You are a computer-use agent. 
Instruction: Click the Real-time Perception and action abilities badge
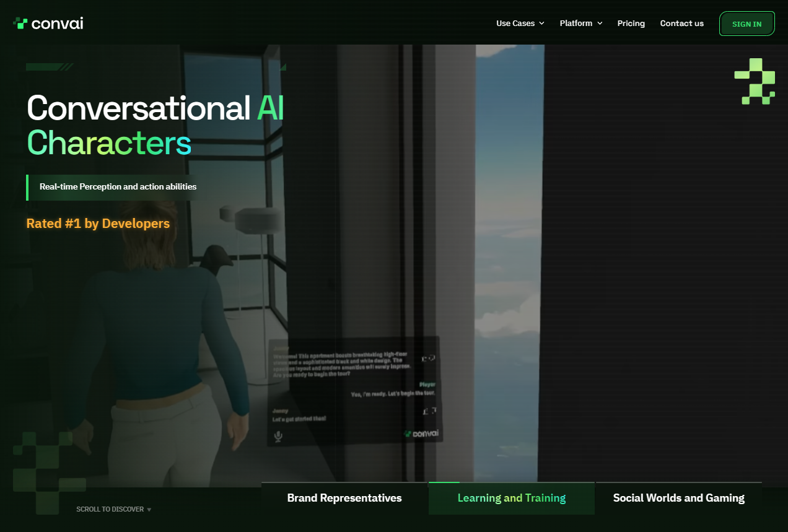tap(118, 186)
